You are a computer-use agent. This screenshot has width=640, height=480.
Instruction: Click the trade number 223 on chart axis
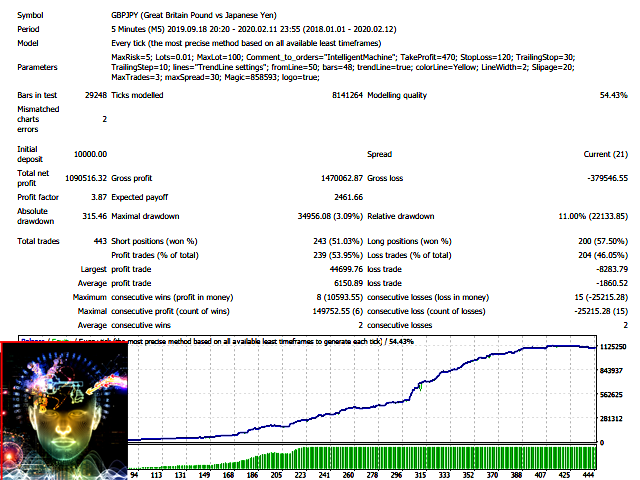point(300,475)
